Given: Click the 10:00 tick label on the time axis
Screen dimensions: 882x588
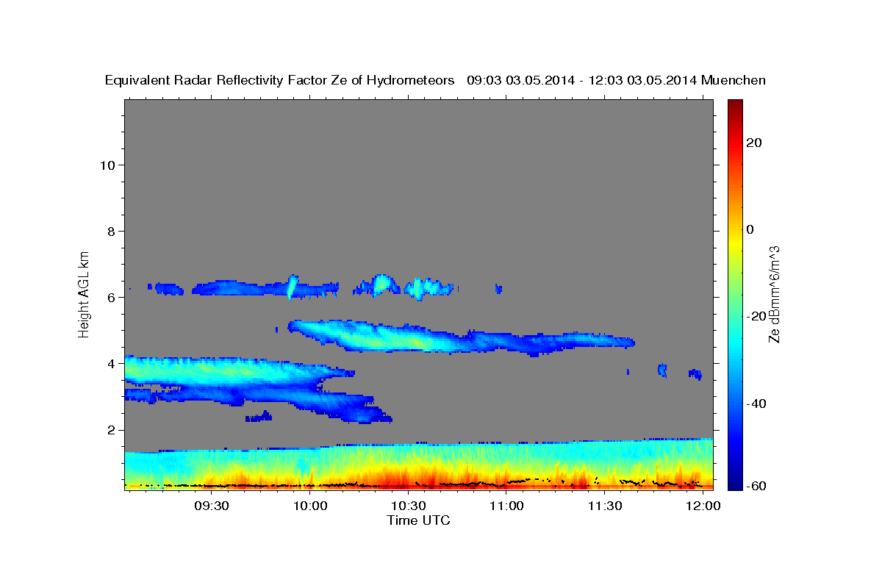Looking at the screenshot, I should 309,506.
